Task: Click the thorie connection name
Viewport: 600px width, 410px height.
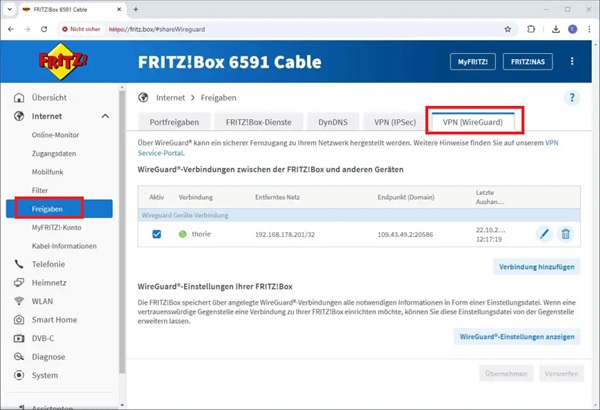Action: click(x=201, y=234)
